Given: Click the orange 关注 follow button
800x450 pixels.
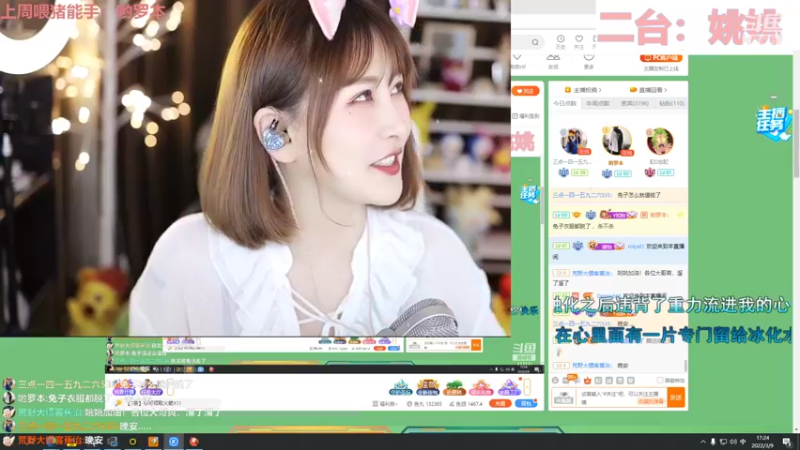Looking at the screenshot, I should 525,91.
